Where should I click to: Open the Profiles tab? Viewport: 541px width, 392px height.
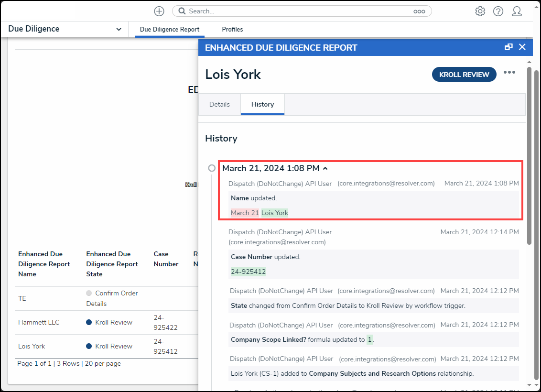(x=232, y=29)
